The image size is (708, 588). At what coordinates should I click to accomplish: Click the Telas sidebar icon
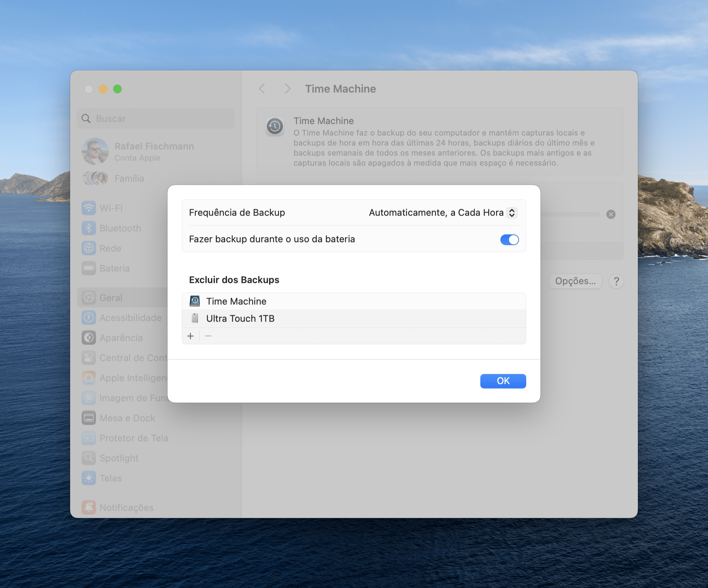tap(89, 478)
